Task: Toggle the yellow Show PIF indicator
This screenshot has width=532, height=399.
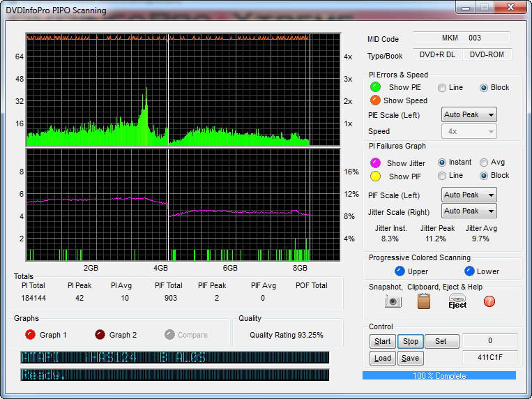Action: [x=375, y=176]
